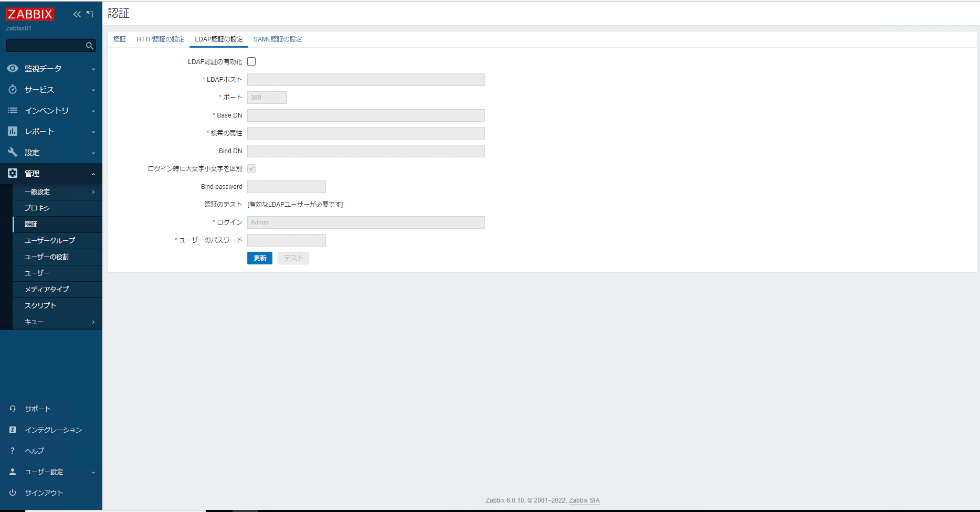
Task: Click the chart icon for レポート
Action: [x=13, y=131]
